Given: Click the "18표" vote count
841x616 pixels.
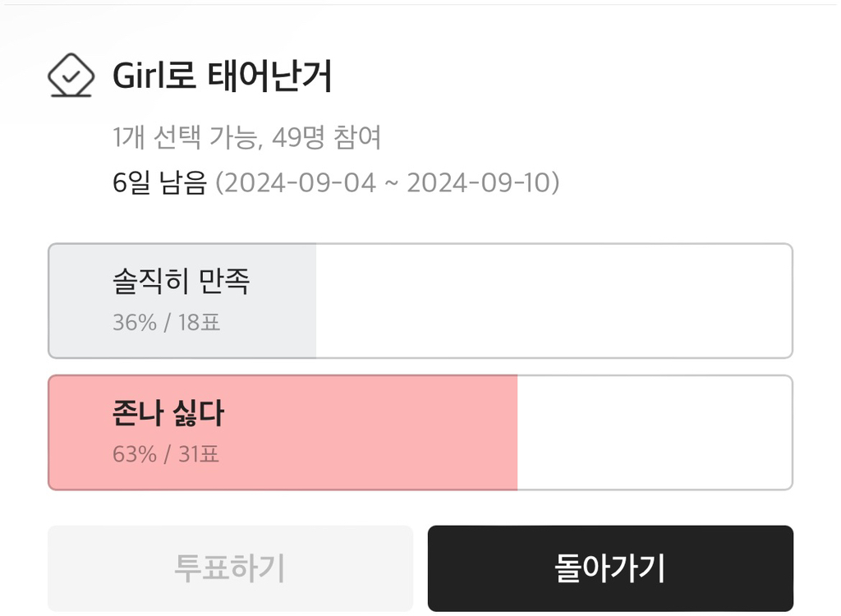Looking at the screenshot, I should click(200, 323).
